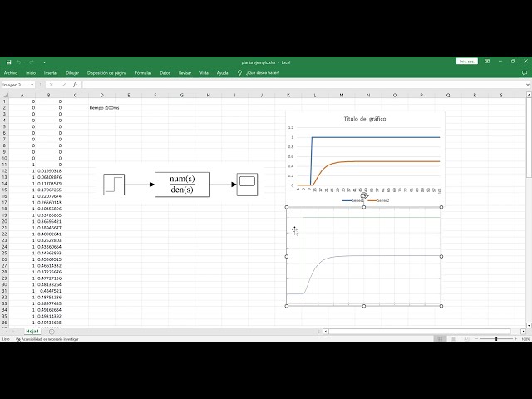
Task: Select column K header
Action: pos(288,96)
